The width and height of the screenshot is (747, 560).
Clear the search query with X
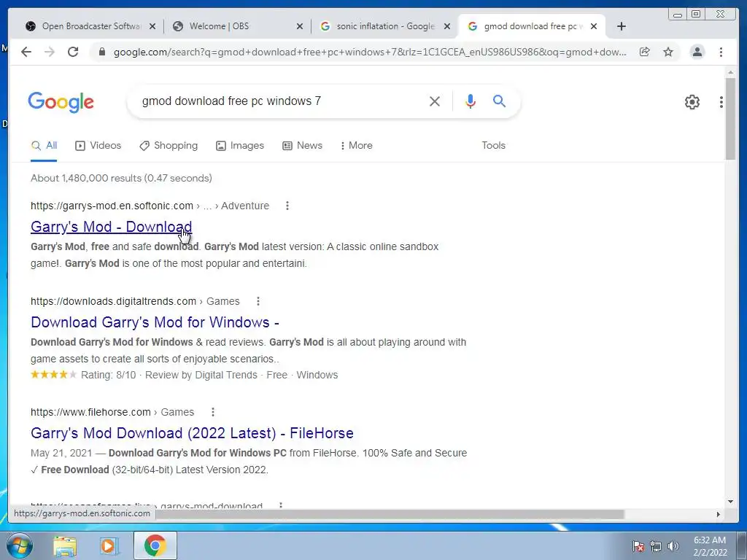coord(435,101)
